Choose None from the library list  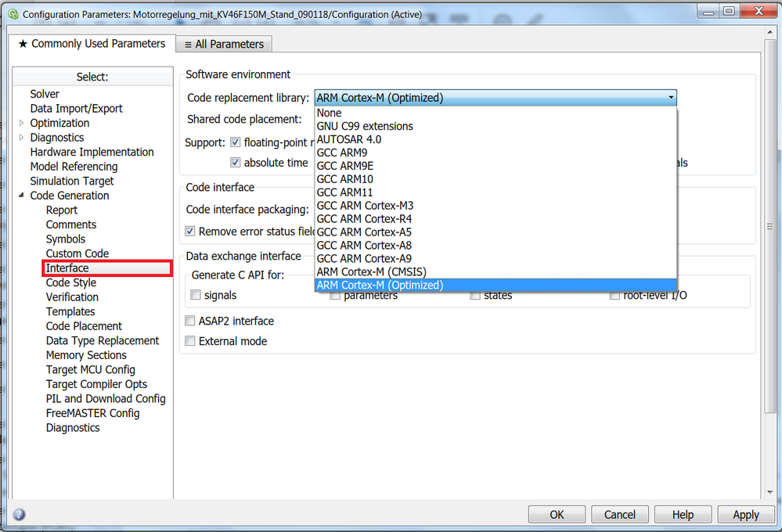point(496,113)
